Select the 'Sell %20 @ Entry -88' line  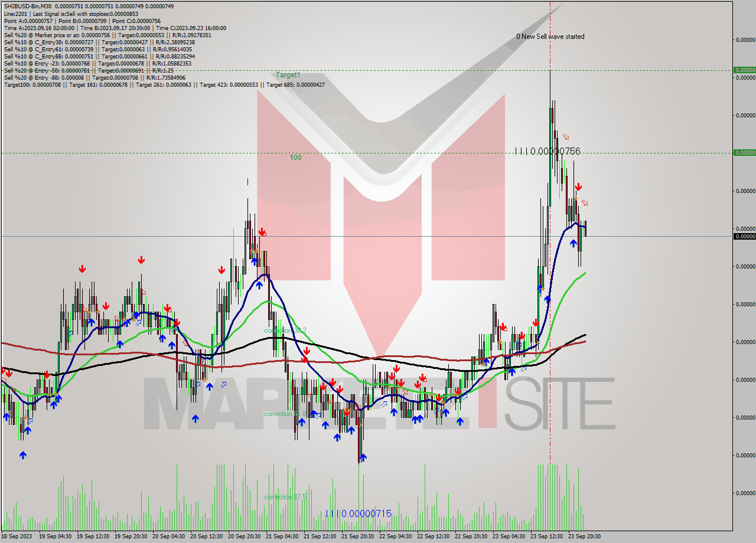[x=94, y=77]
